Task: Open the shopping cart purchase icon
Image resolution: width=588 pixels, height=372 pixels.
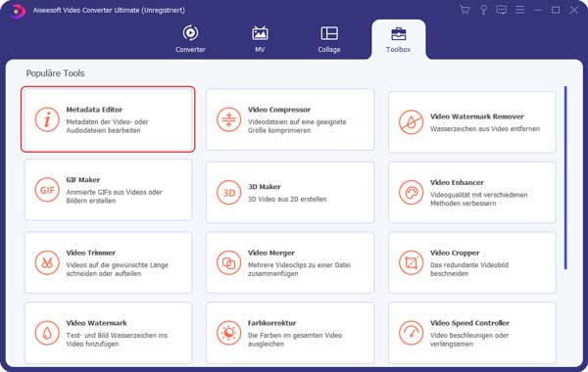Action: (x=465, y=10)
